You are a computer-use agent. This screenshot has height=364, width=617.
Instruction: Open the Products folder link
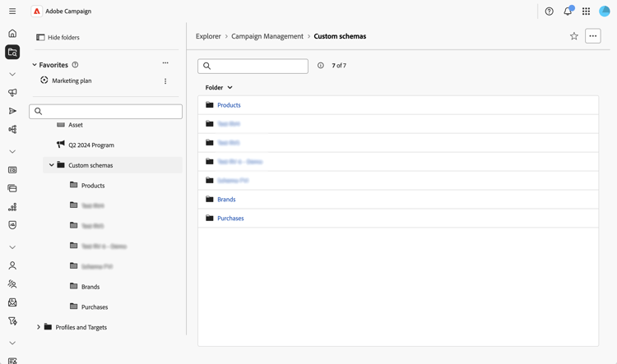[x=229, y=105]
